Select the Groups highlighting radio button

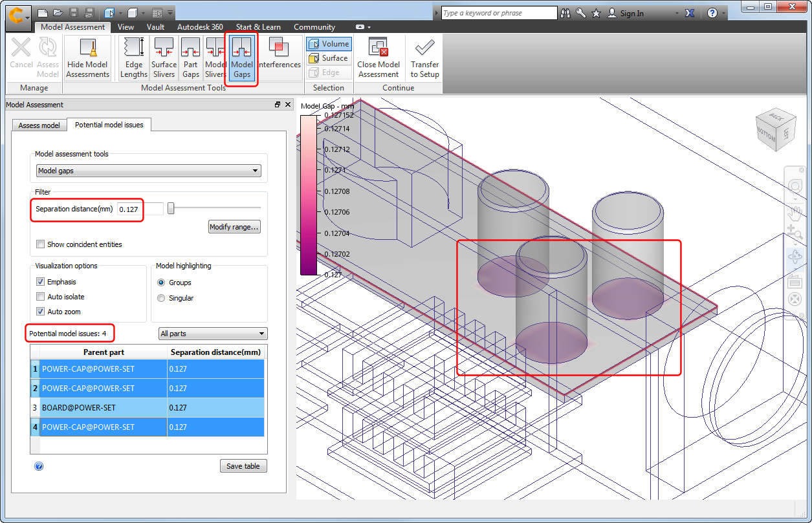(161, 283)
